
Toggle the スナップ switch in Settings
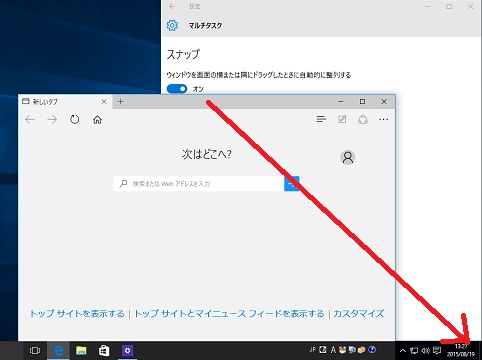177,89
